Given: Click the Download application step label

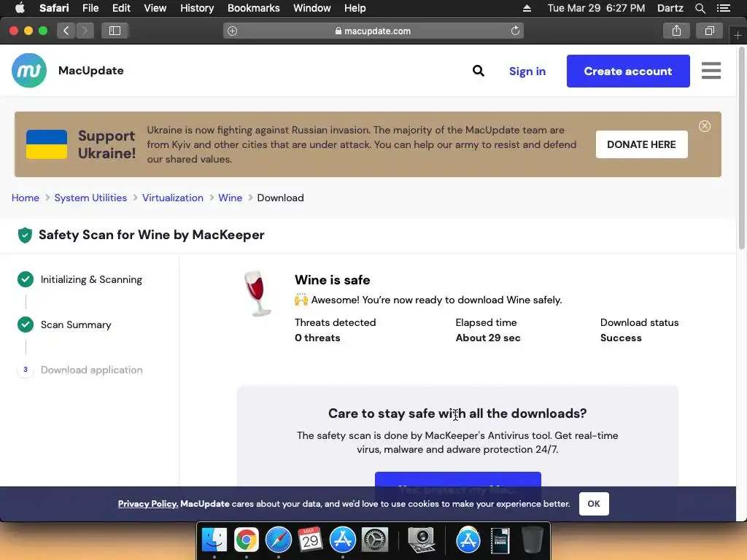Looking at the screenshot, I should click(91, 370).
